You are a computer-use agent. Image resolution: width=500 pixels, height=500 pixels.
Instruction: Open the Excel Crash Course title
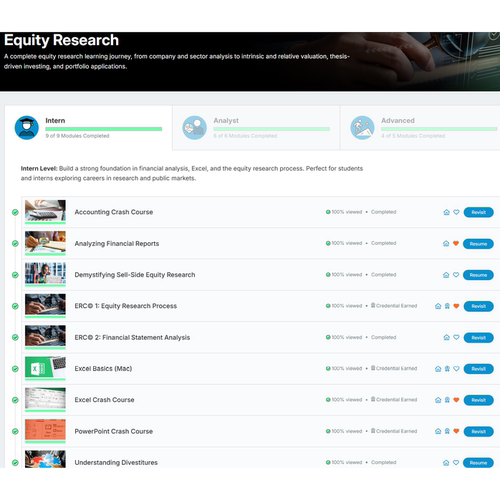click(x=104, y=400)
